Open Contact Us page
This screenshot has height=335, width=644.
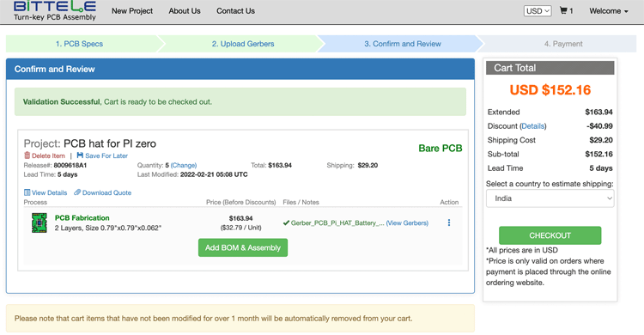[236, 11]
